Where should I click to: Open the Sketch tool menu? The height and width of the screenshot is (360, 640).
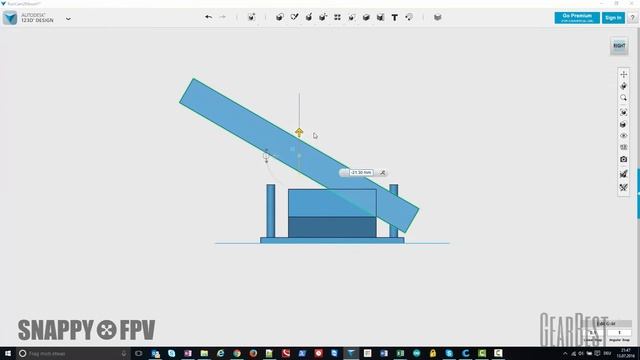[x=294, y=17]
